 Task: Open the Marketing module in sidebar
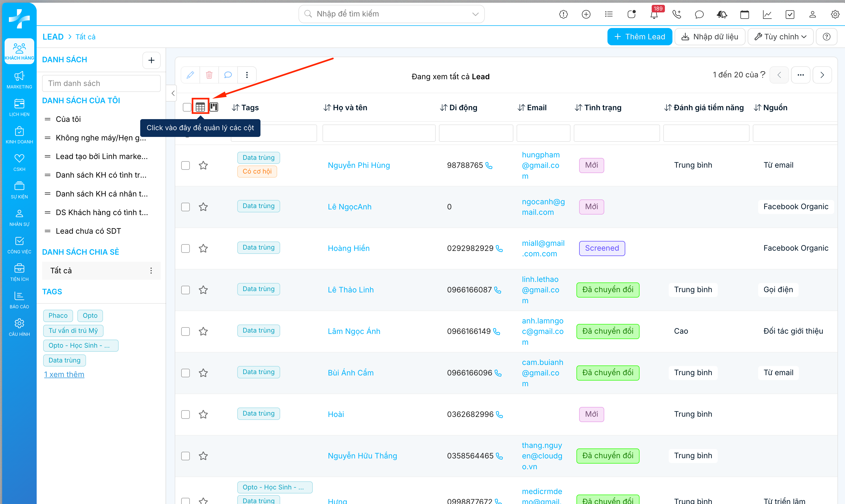click(19, 80)
